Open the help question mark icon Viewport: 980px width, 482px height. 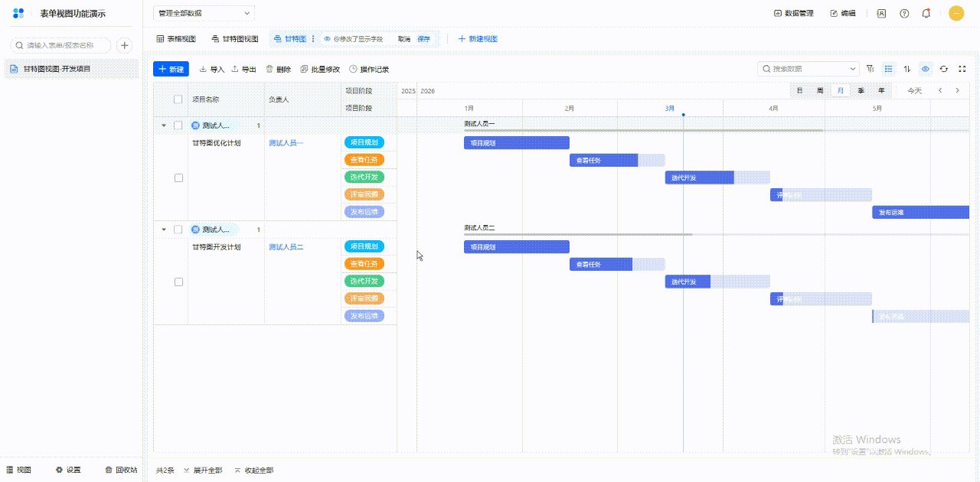coord(904,13)
